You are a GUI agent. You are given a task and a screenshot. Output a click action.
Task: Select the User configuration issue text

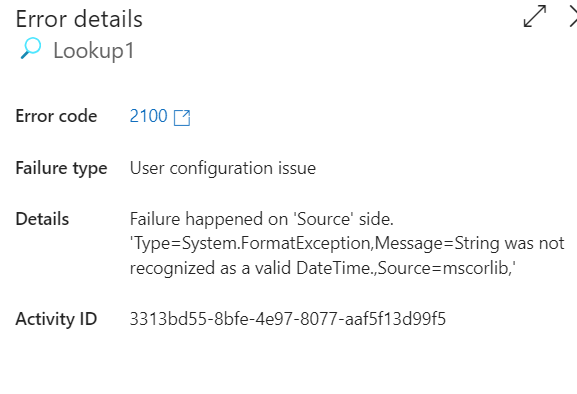click(x=223, y=168)
